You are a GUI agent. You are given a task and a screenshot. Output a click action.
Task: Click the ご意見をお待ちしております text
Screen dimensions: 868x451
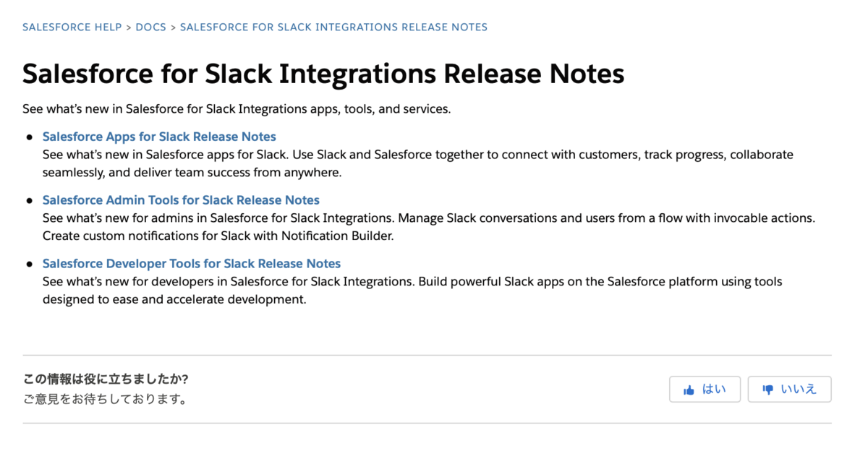105,399
